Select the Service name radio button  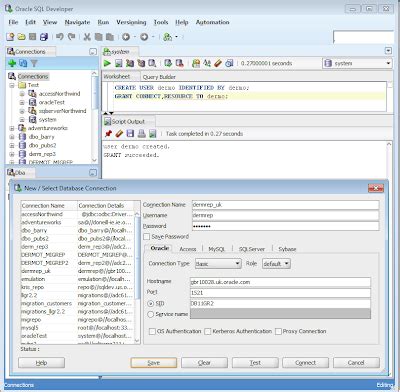click(x=151, y=314)
